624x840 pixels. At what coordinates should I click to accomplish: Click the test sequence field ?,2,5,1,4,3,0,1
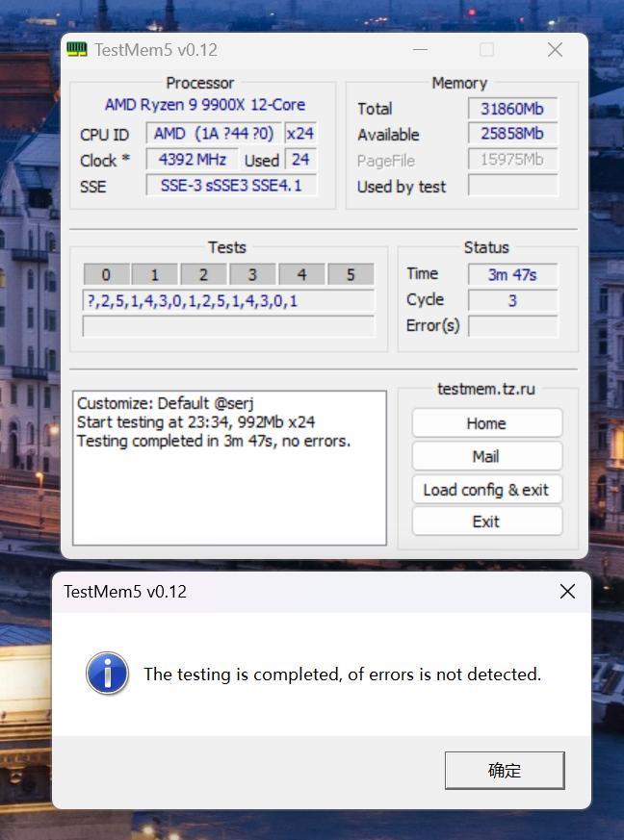coord(228,300)
